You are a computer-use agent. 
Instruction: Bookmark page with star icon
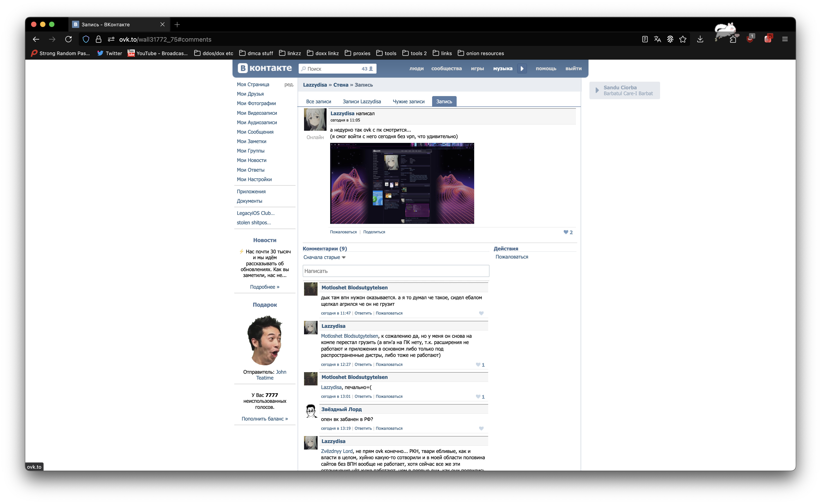(683, 39)
